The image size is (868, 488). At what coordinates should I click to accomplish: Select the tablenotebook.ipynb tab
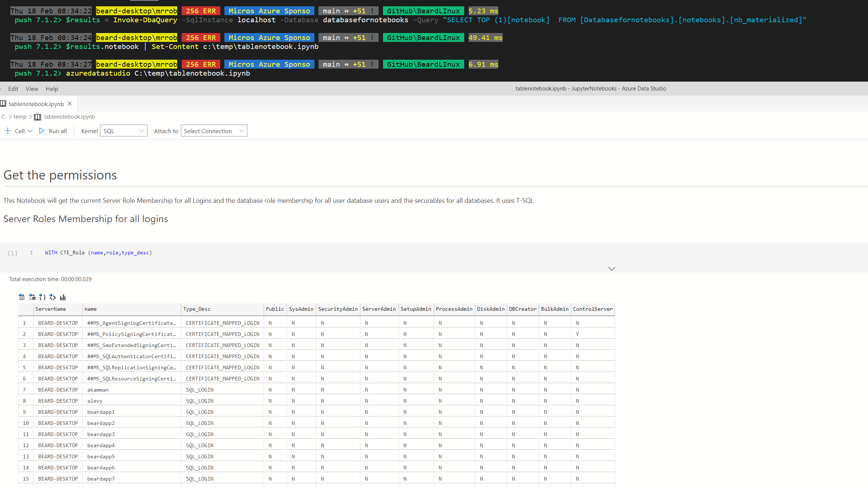click(36, 104)
